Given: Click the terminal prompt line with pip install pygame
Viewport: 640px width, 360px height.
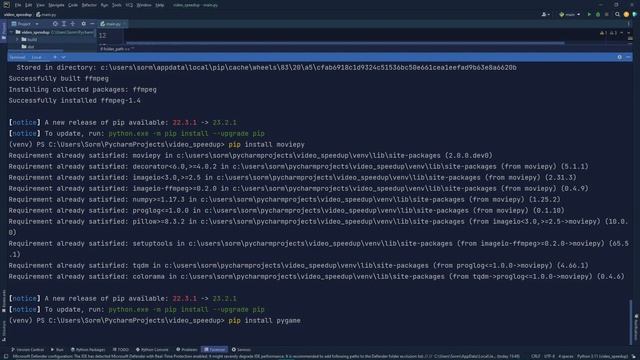Looking at the screenshot, I should click(x=155, y=320).
